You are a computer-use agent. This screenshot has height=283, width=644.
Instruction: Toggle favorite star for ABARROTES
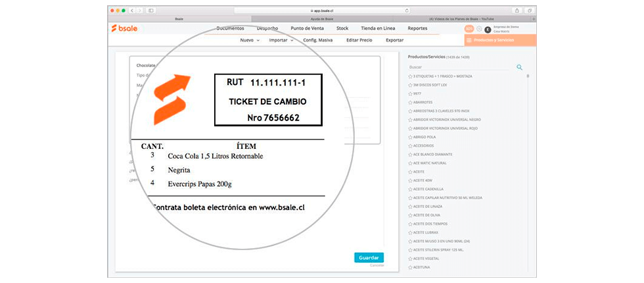pos(411,102)
